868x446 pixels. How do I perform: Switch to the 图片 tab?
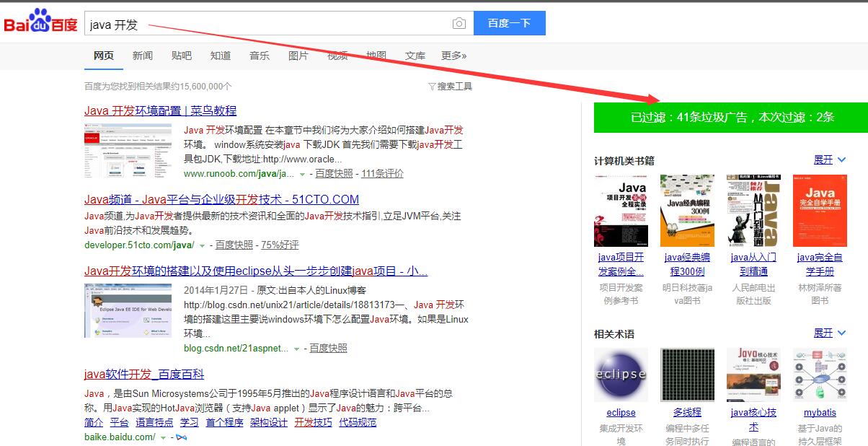coord(298,56)
